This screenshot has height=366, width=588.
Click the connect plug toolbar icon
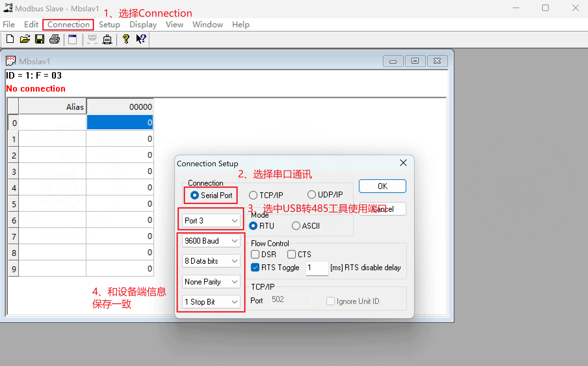pyautogui.click(x=107, y=40)
